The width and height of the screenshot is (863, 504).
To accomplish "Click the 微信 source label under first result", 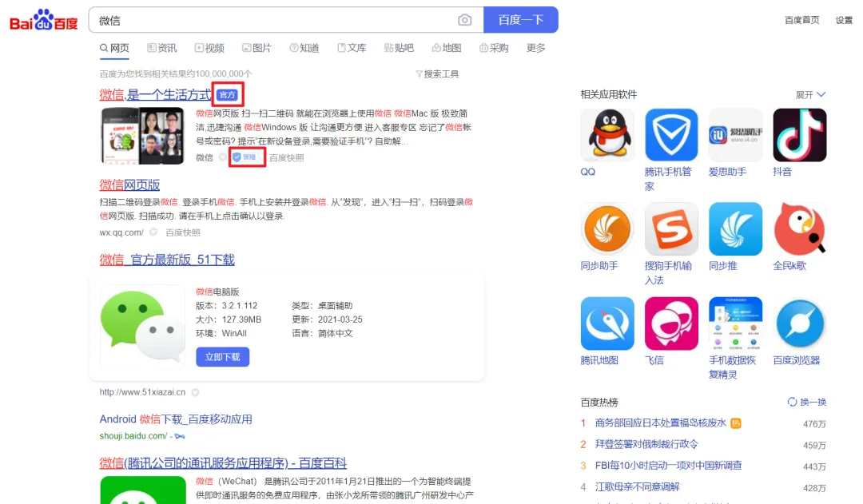I will (x=205, y=158).
